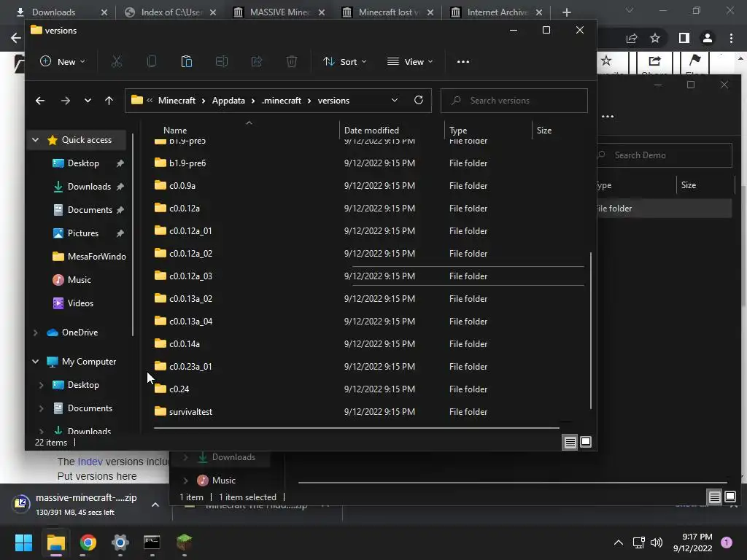Switch to Index of C:\Users tab
This screenshot has height=560, width=747.
click(170, 12)
